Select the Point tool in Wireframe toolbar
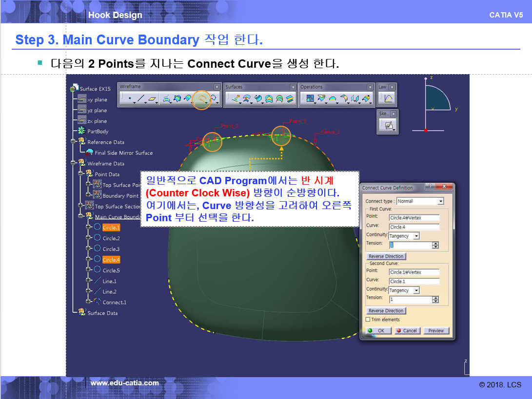This screenshot has height=399, width=532. [129, 99]
